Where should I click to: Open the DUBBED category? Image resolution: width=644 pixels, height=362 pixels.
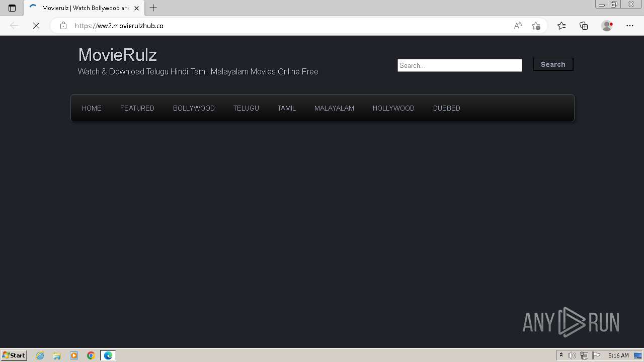[447, 108]
